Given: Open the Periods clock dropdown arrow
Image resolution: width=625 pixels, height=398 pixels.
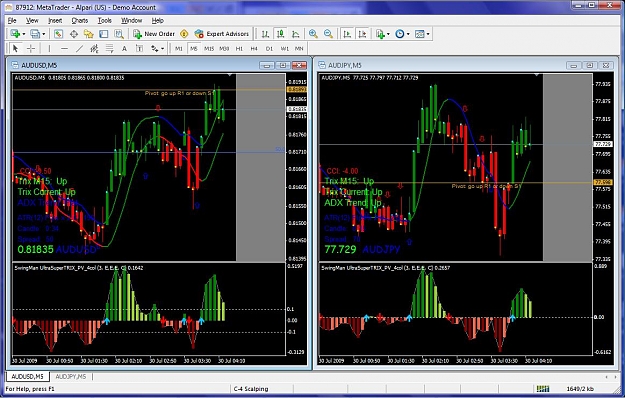Looking at the screenshot, I should (408, 34).
